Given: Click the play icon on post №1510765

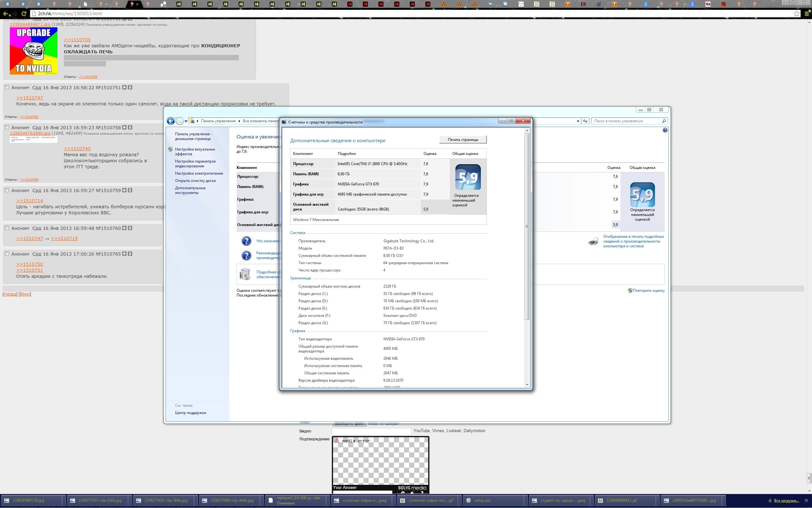Looking at the screenshot, I should point(124,254).
